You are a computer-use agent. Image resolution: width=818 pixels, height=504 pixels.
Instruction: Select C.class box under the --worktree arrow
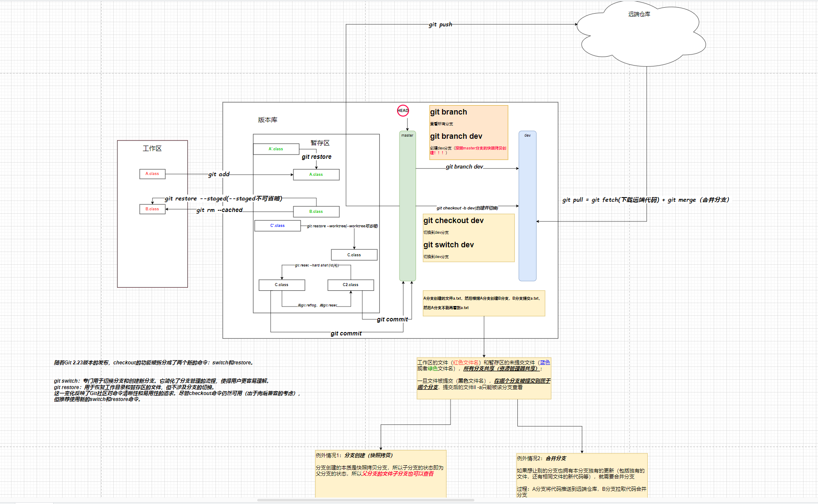(354, 255)
